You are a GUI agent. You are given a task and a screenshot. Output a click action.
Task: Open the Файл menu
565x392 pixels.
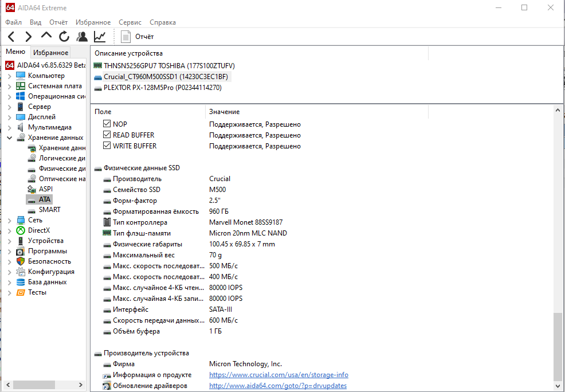click(13, 22)
